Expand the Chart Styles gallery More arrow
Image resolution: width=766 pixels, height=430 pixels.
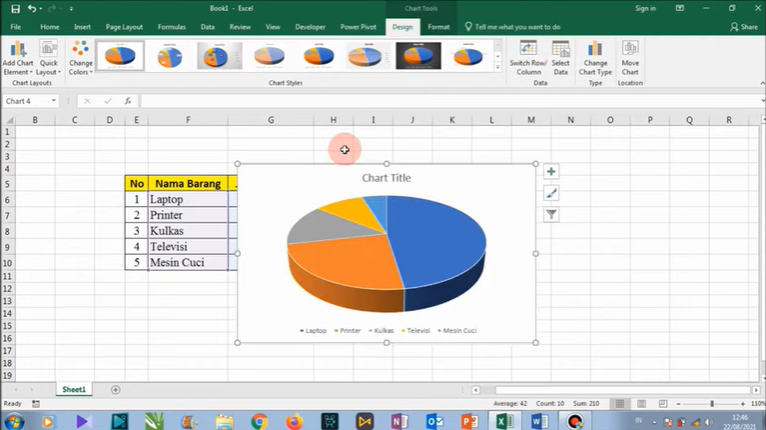(498, 68)
